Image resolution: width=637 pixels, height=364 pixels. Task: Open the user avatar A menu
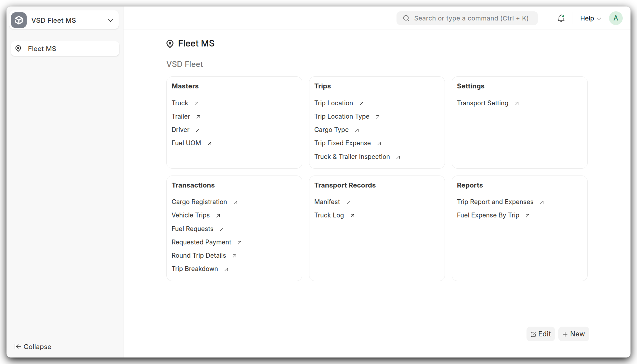pos(616,18)
